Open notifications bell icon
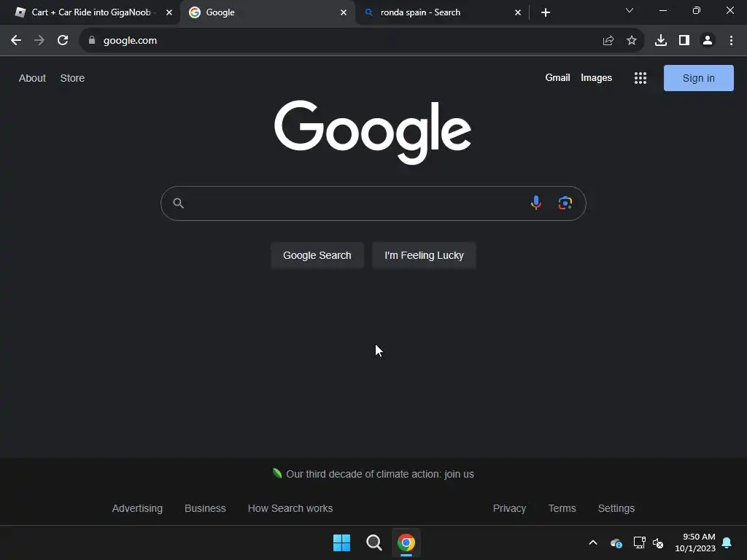Screen dimensions: 747x560 727,542
